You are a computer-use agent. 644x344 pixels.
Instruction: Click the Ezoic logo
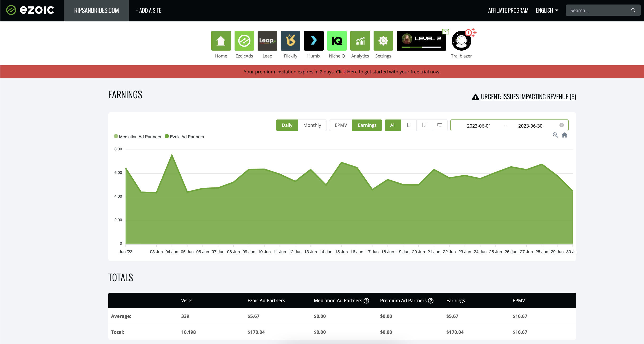tap(30, 10)
